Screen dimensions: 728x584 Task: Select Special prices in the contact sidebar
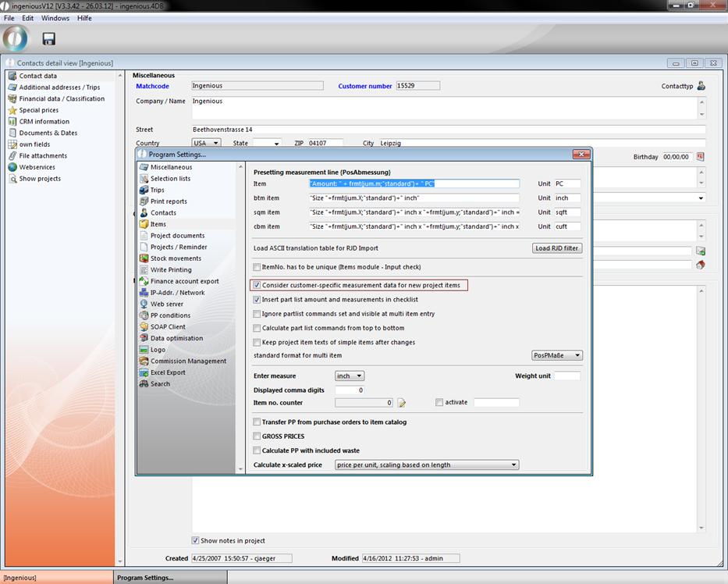coord(38,110)
